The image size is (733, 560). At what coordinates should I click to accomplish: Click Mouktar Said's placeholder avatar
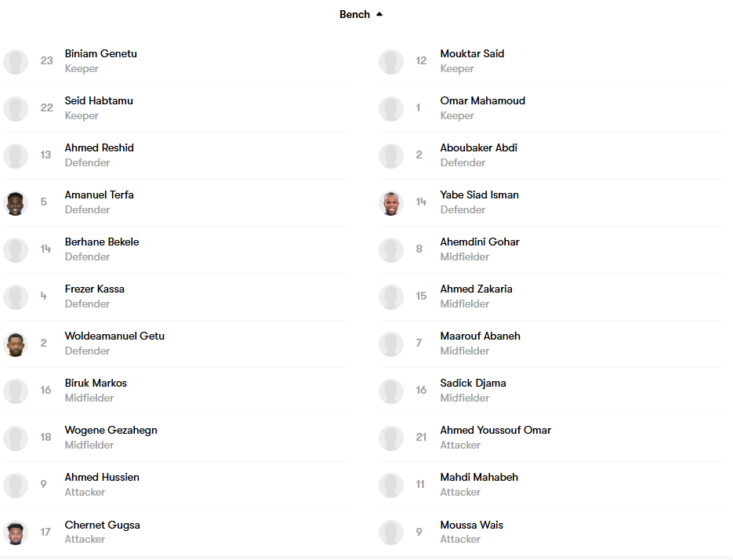pos(391,62)
